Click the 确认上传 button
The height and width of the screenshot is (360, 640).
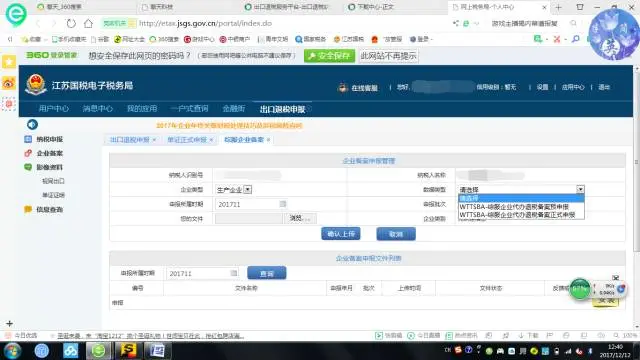[341, 234]
